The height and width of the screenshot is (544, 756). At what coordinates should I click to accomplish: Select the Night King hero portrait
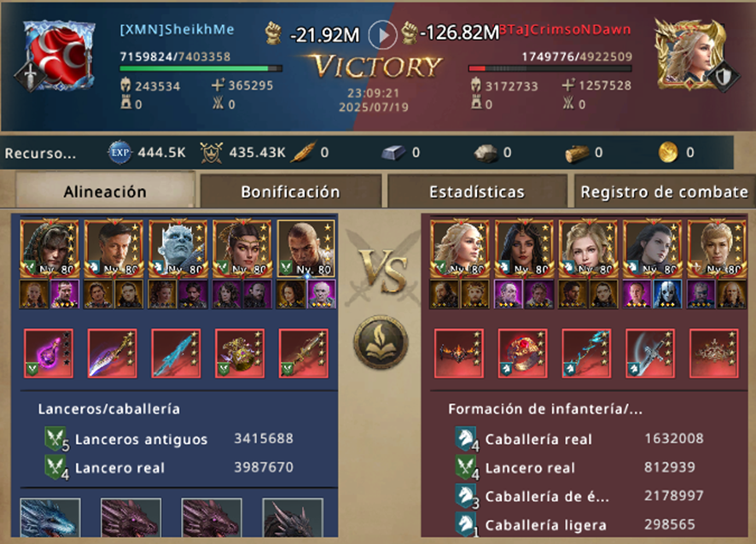(178, 249)
